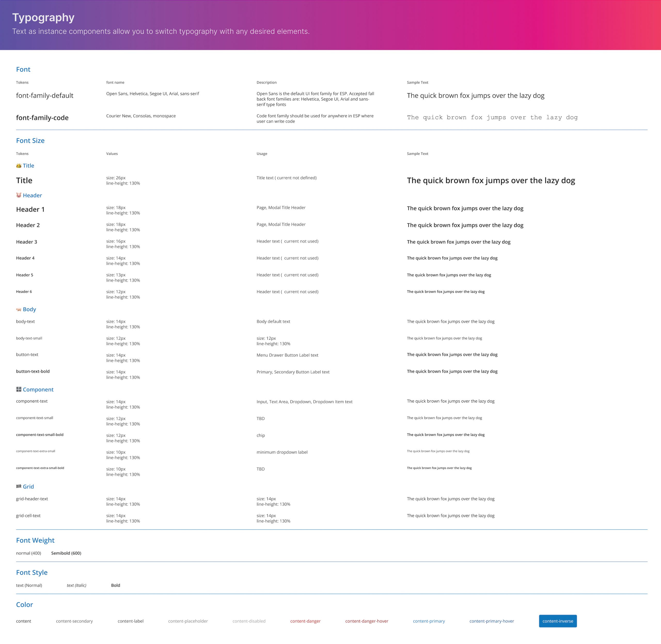The width and height of the screenshot is (661, 644).
Task: Select the Courier sample text line
Action: pos(492,117)
